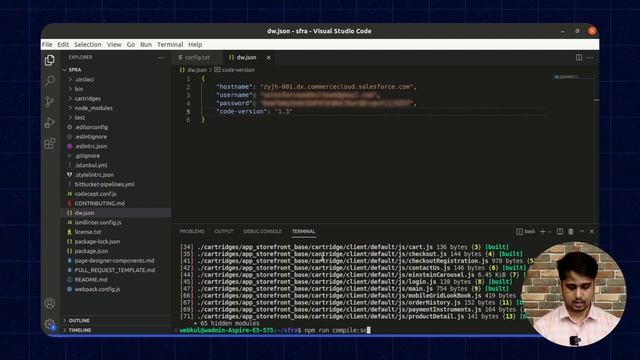Open the Run menu
The height and width of the screenshot is (360, 640).
click(x=146, y=44)
